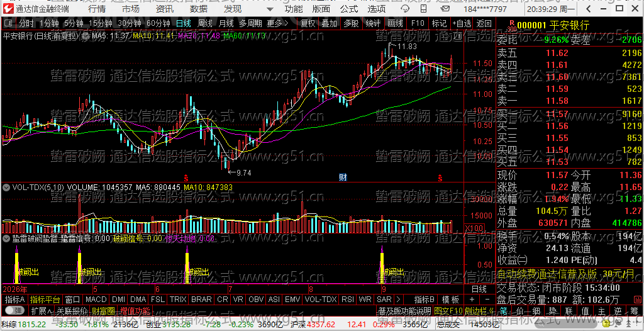Click the 叠加 overlay button
This screenshot has width=644, height=331.
(330, 23)
